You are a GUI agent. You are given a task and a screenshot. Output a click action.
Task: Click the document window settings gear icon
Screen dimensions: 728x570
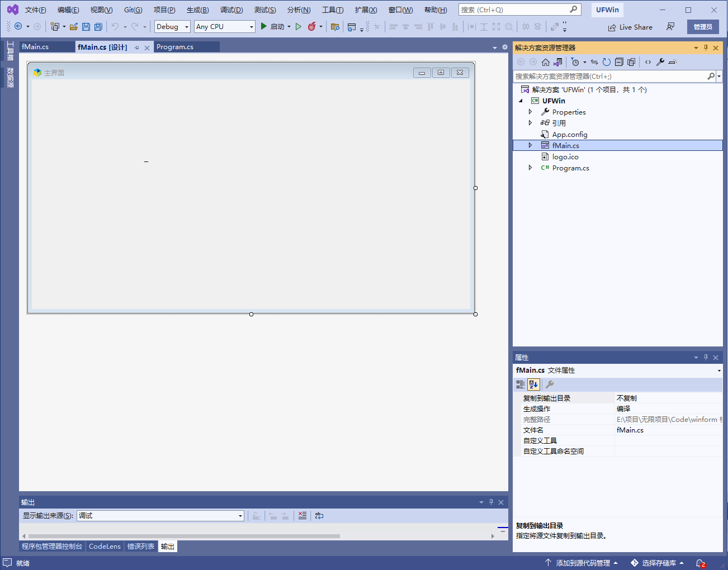click(505, 47)
